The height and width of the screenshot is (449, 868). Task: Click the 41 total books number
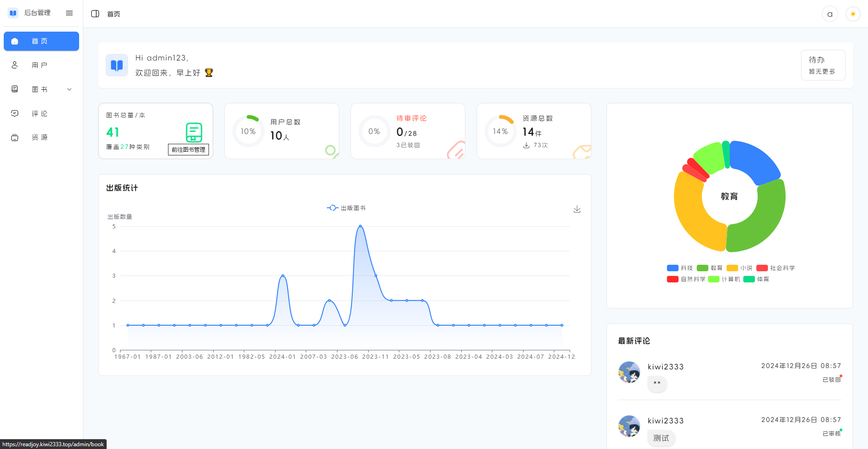coord(113,132)
